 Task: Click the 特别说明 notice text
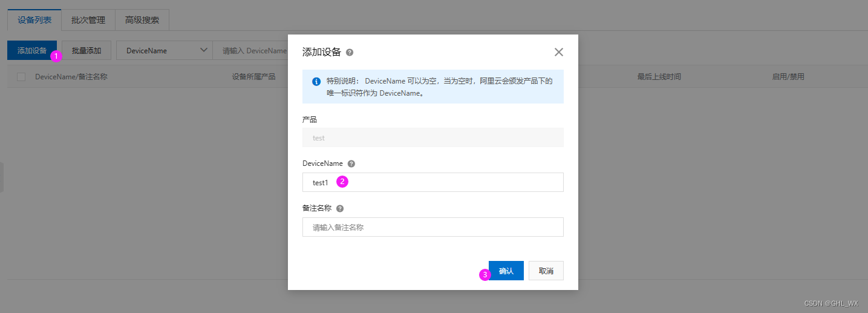click(x=439, y=87)
